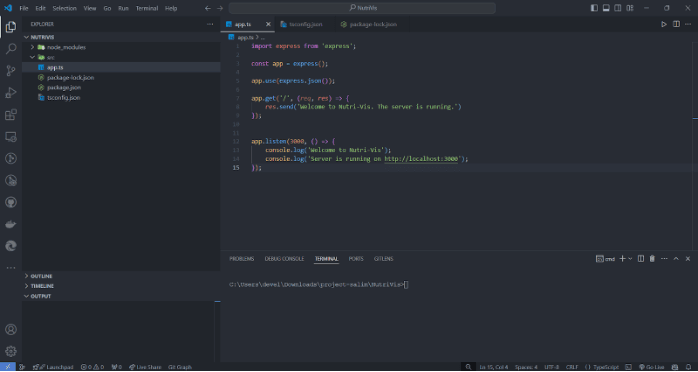Toggle the bottom panel visibility

coord(606,8)
